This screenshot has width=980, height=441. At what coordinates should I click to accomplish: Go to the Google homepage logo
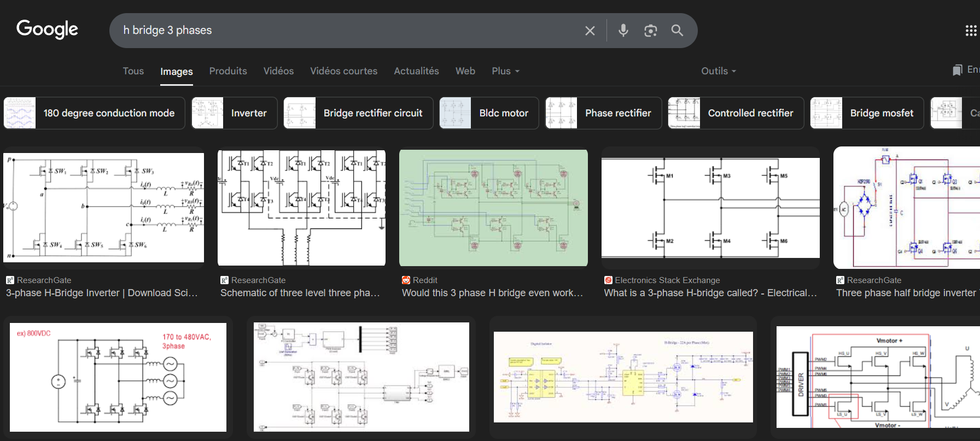point(48,30)
